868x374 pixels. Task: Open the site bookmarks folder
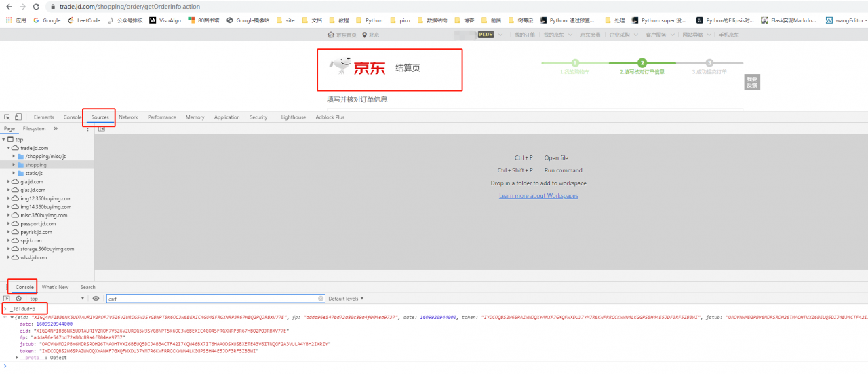pos(285,20)
